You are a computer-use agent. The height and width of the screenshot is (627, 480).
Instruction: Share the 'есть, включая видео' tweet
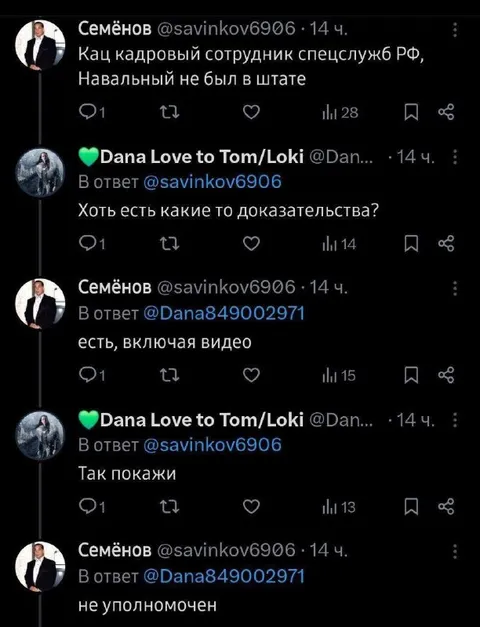(x=446, y=375)
